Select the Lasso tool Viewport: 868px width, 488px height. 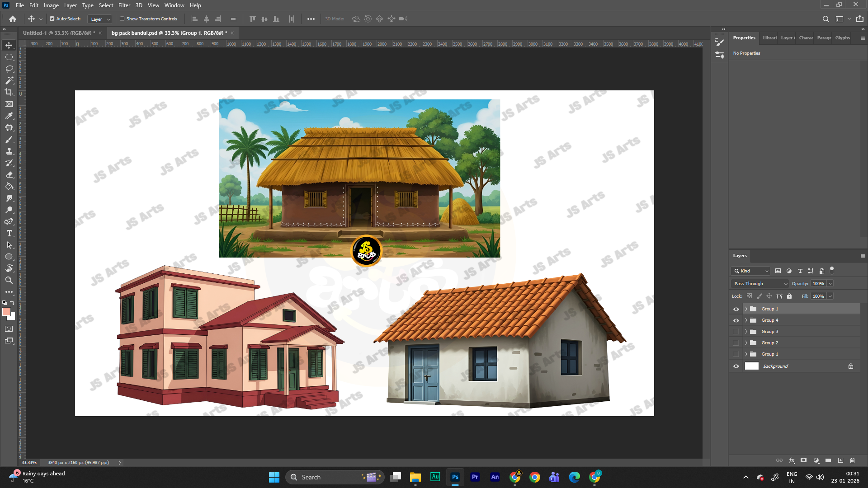(x=9, y=69)
